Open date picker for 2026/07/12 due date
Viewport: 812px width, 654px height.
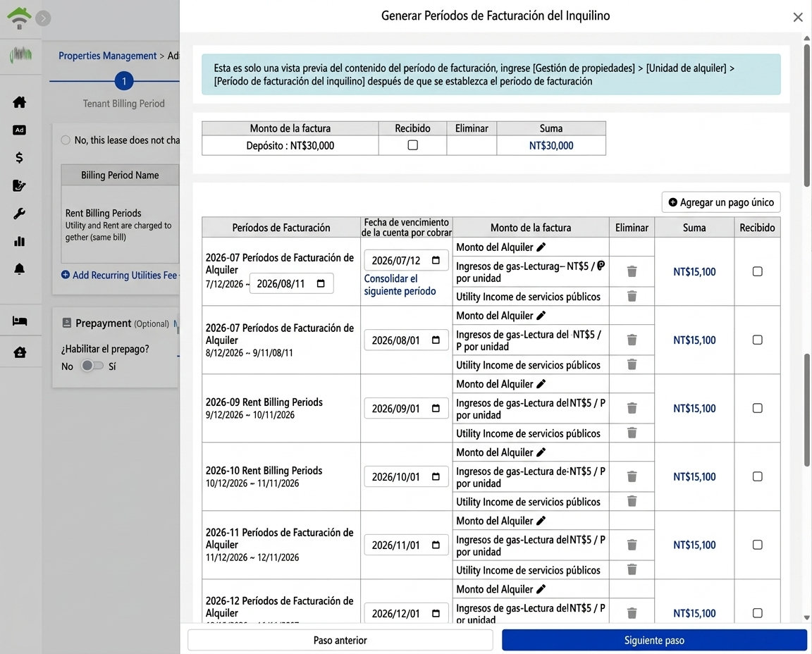click(436, 260)
